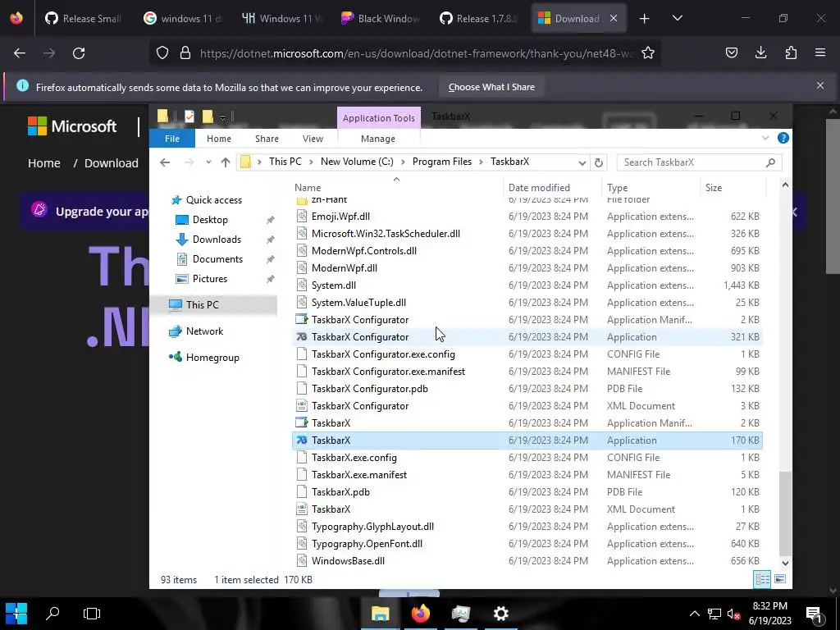
Task: Sort files by the Name column header
Action: 308,188
